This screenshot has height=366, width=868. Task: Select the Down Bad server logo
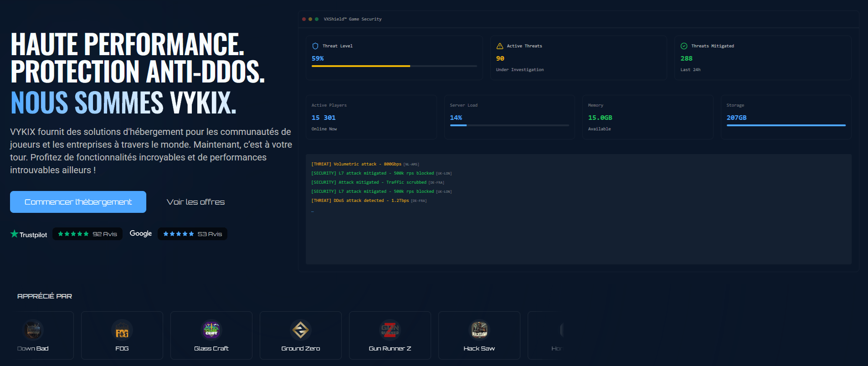33,330
